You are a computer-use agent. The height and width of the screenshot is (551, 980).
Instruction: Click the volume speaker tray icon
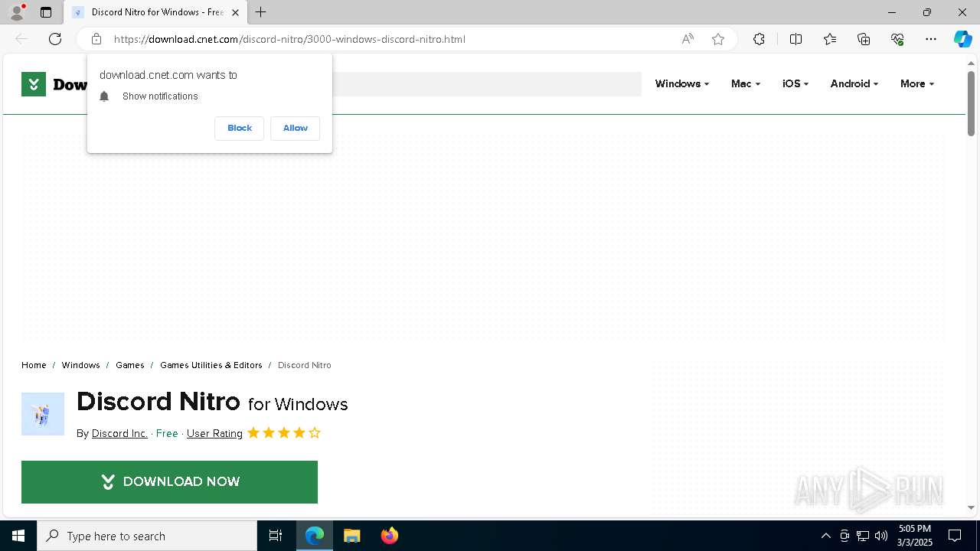[x=881, y=536]
